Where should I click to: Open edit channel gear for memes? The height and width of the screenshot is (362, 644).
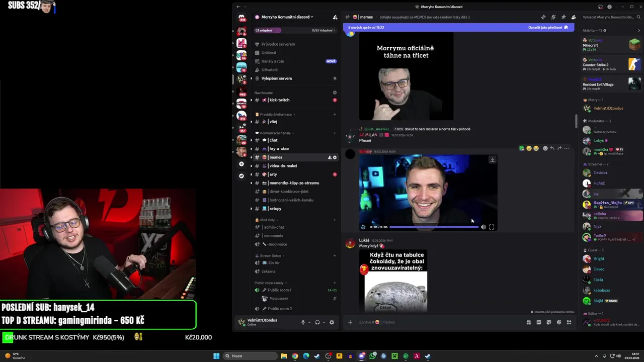335,157
